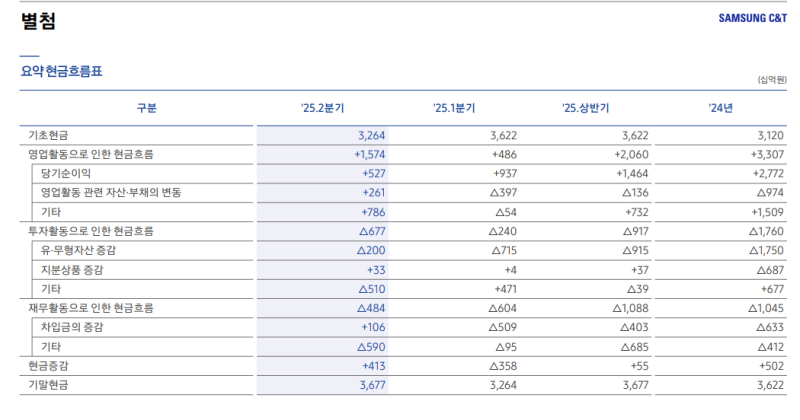Image resolution: width=800 pixels, height=420 pixels.
Task: Select the 영업활동으로 인한 현금흐름 row label
Action: (x=91, y=155)
